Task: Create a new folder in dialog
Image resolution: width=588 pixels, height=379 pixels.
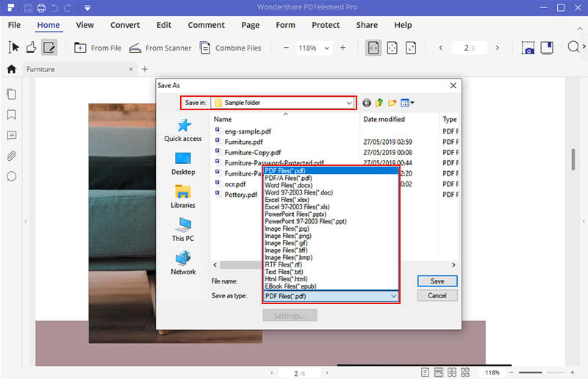Action: (x=392, y=103)
